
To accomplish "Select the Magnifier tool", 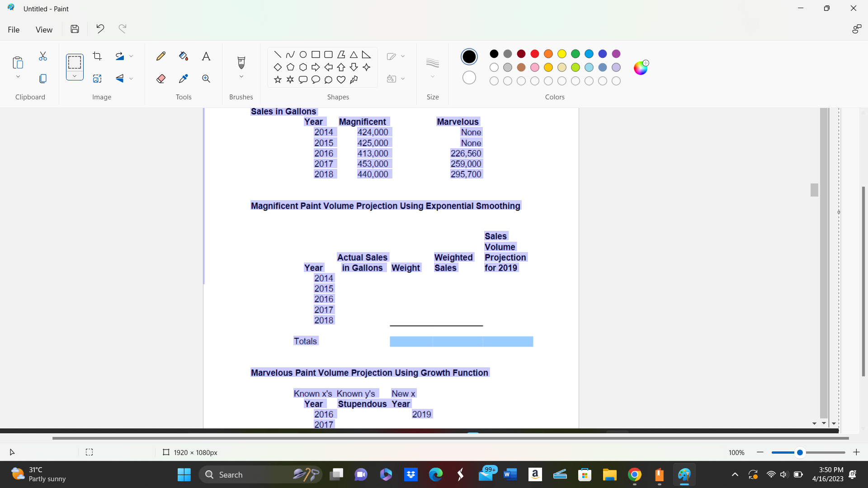I will pos(206,79).
